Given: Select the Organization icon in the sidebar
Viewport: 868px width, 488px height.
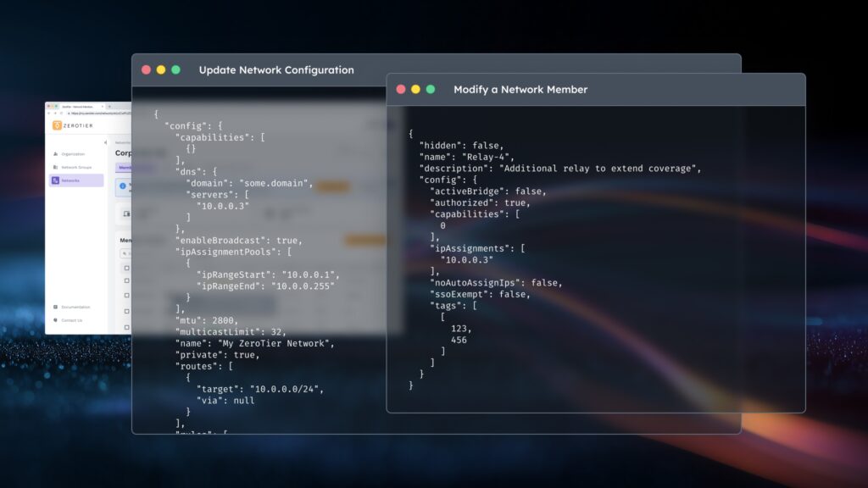Looking at the screenshot, I should click(x=55, y=154).
